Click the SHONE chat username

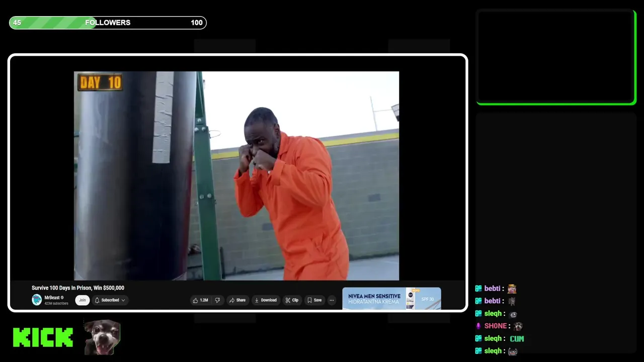496,326
